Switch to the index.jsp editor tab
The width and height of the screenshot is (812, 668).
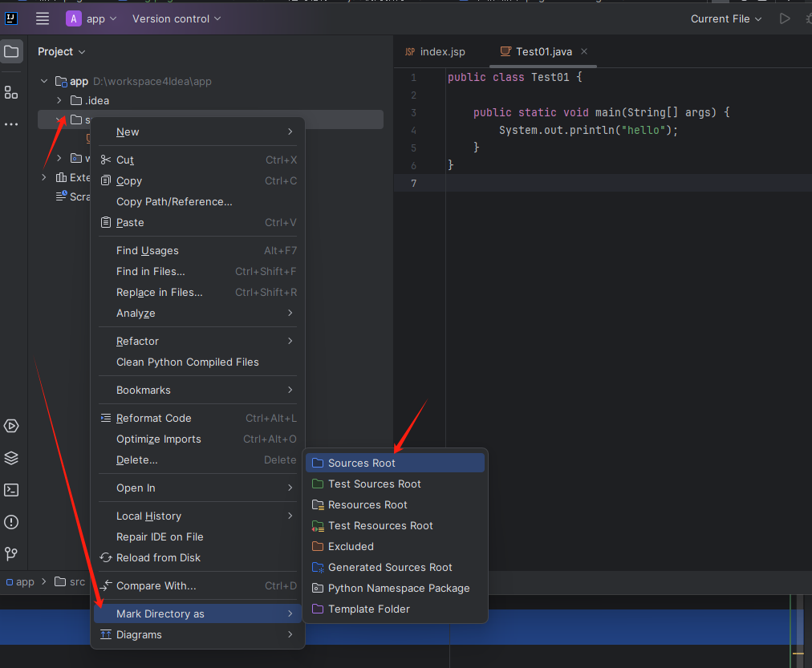(x=441, y=51)
